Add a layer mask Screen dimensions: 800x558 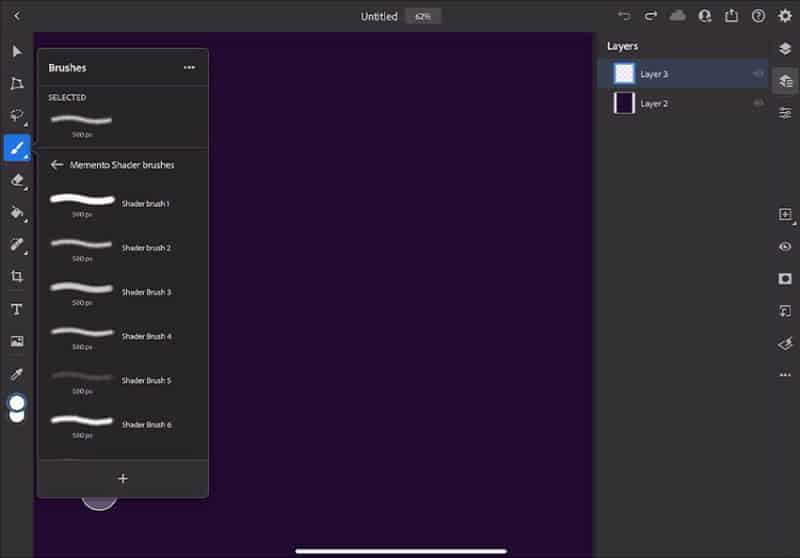click(785, 278)
